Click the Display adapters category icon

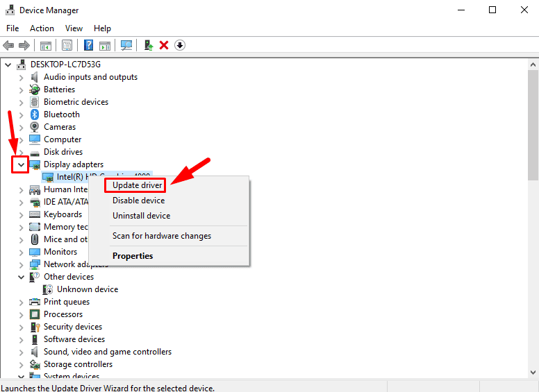35,164
